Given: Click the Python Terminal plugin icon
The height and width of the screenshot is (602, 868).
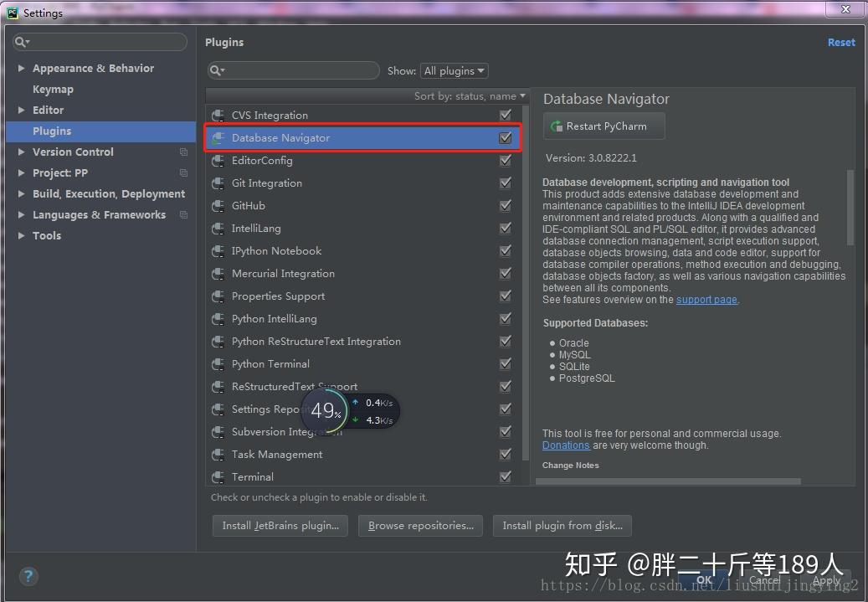Looking at the screenshot, I should (218, 363).
